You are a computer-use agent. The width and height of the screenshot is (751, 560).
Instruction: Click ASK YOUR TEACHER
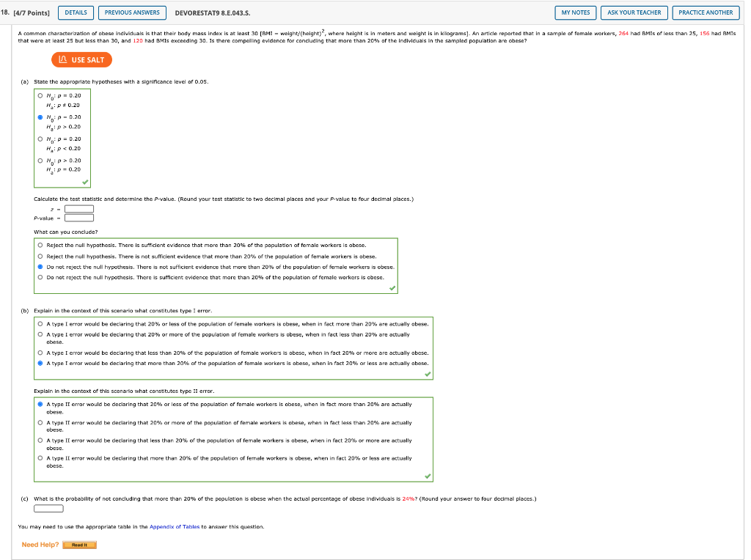point(634,12)
